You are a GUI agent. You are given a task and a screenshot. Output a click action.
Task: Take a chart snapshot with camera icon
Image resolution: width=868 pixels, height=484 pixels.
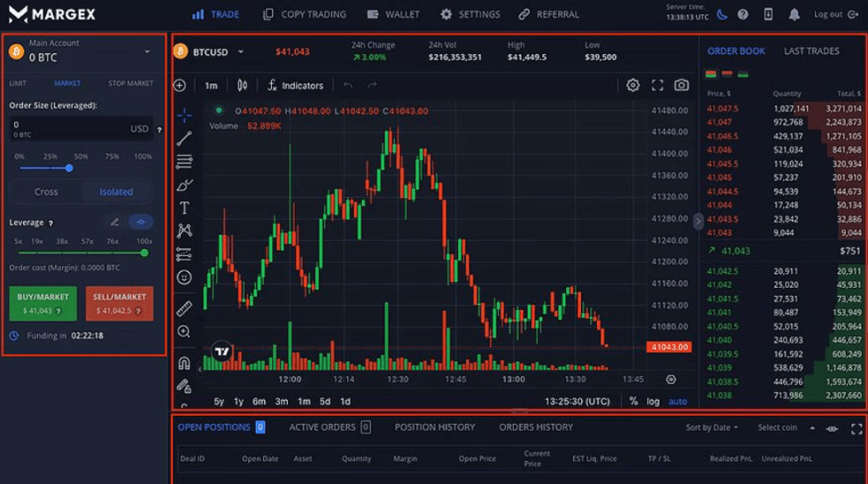(680, 85)
